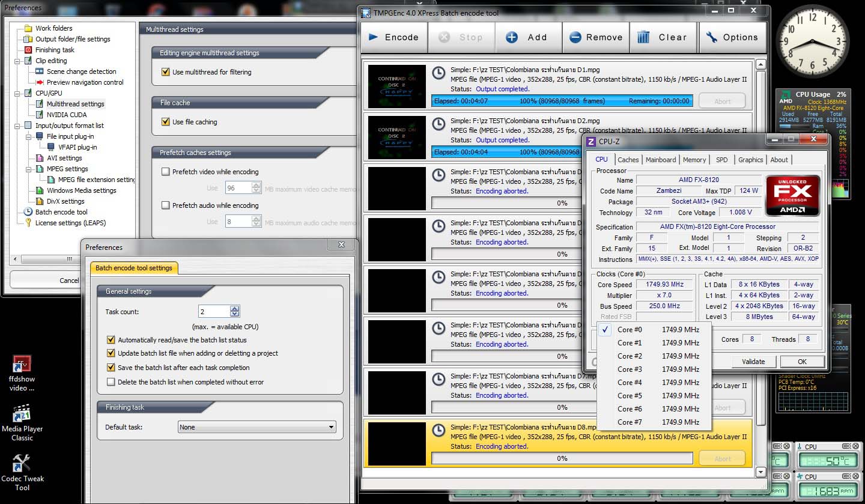Enable Prefetch video while encoding
865x504 pixels.
pos(166,172)
